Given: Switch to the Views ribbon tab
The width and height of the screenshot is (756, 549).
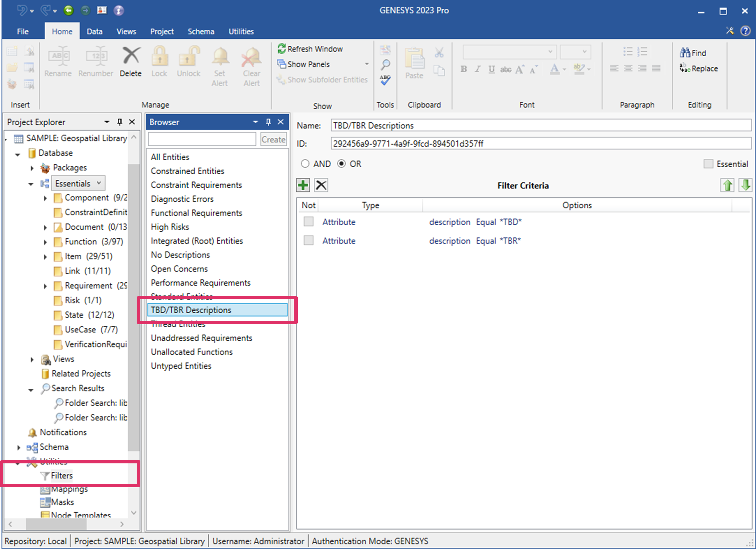Looking at the screenshot, I should (x=126, y=31).
